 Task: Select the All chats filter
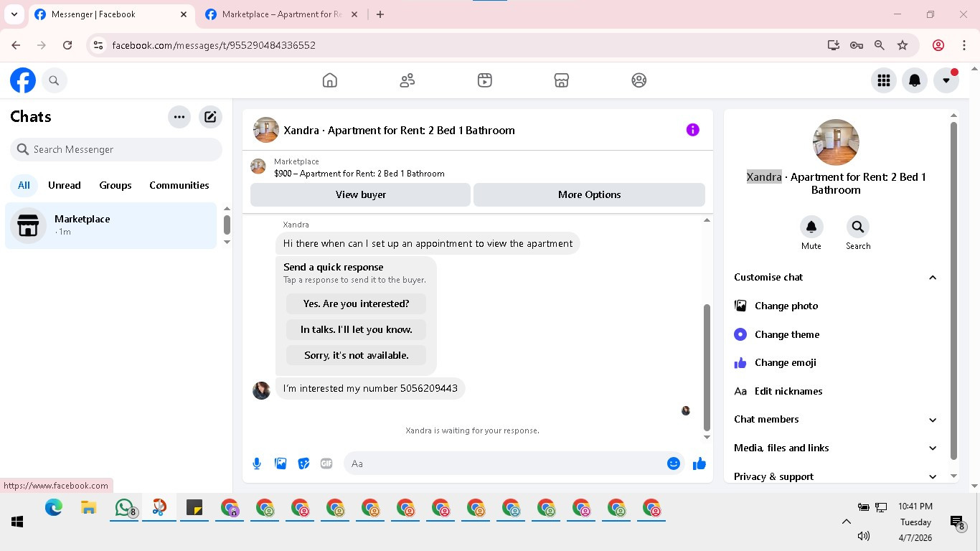point(24,185)
